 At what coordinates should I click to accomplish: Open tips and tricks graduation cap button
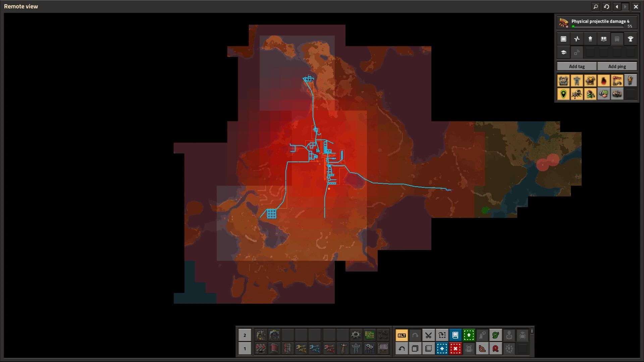(x=563, y=52)
